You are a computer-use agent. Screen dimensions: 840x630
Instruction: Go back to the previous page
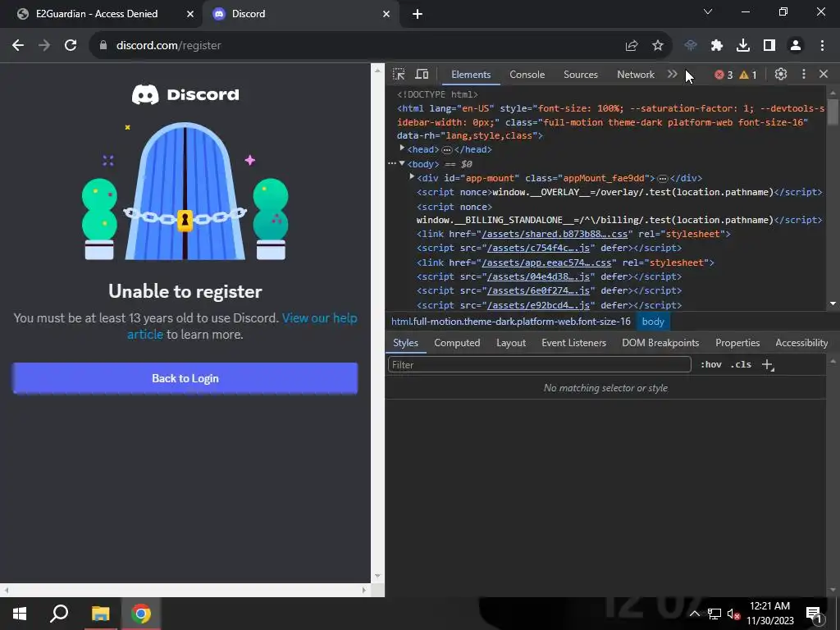(x=18, y=46)
